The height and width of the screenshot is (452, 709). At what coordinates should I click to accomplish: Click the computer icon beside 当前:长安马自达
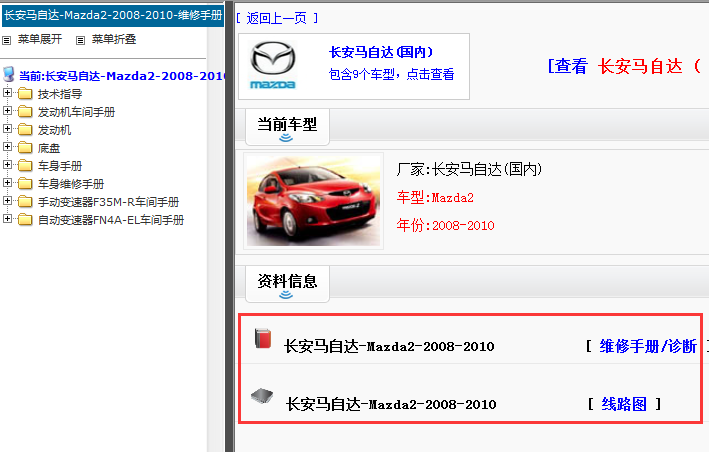click(x=9, y=74)
